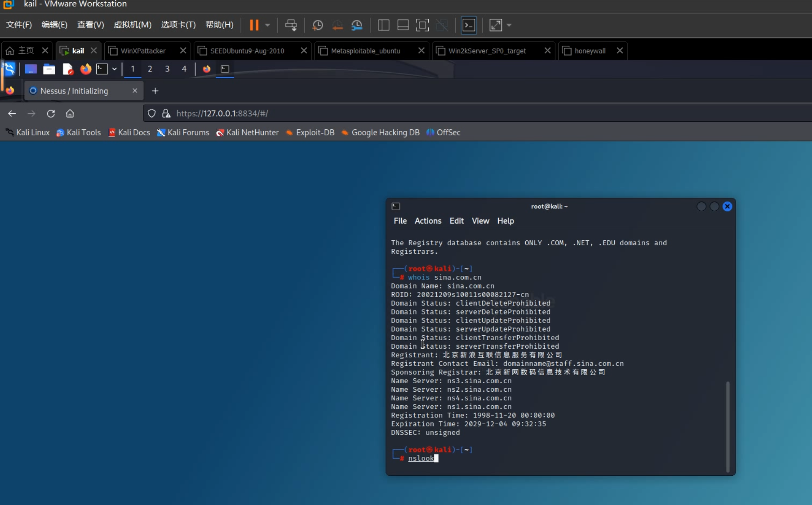Close the WinXPattacker VM tab

[183, 51]
